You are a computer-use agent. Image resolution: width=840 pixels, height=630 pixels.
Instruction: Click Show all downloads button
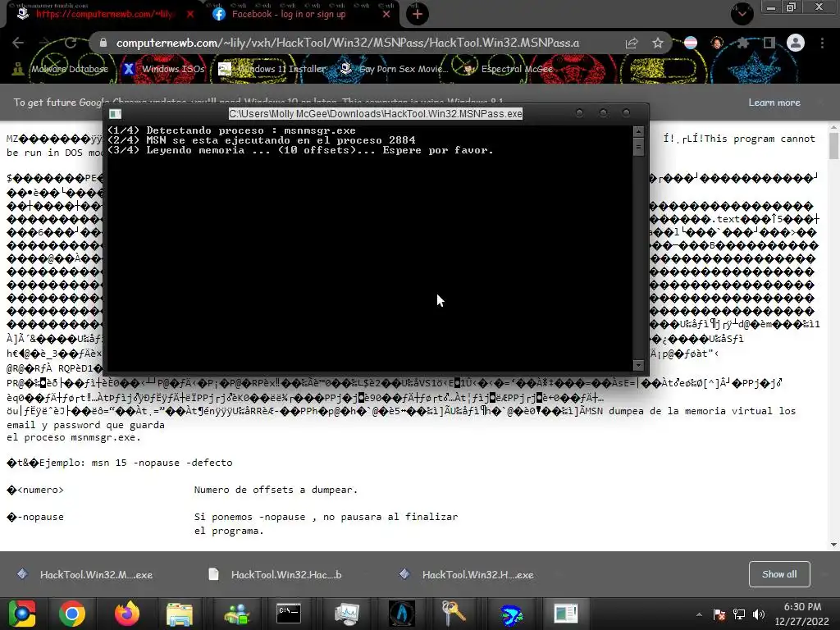(779, 574)
